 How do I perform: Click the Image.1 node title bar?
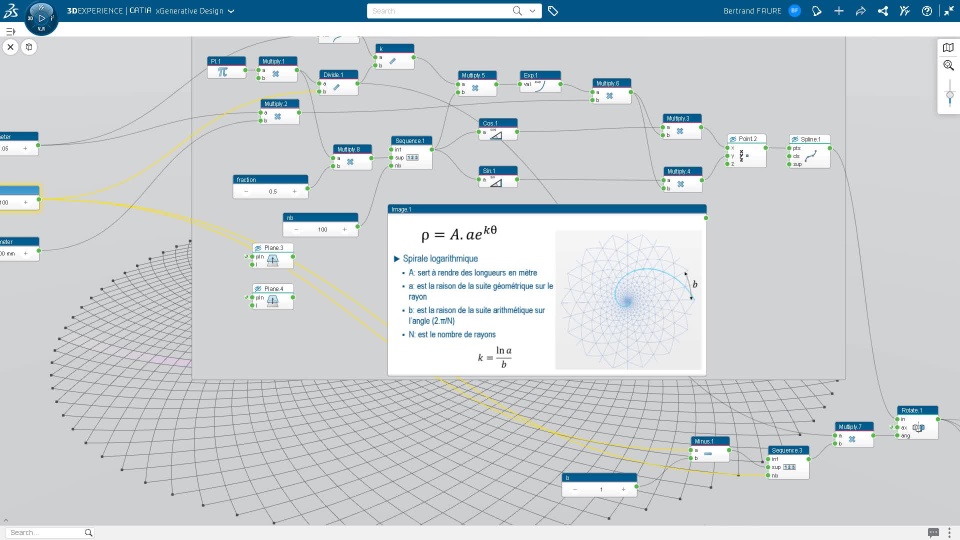(547, 209)
